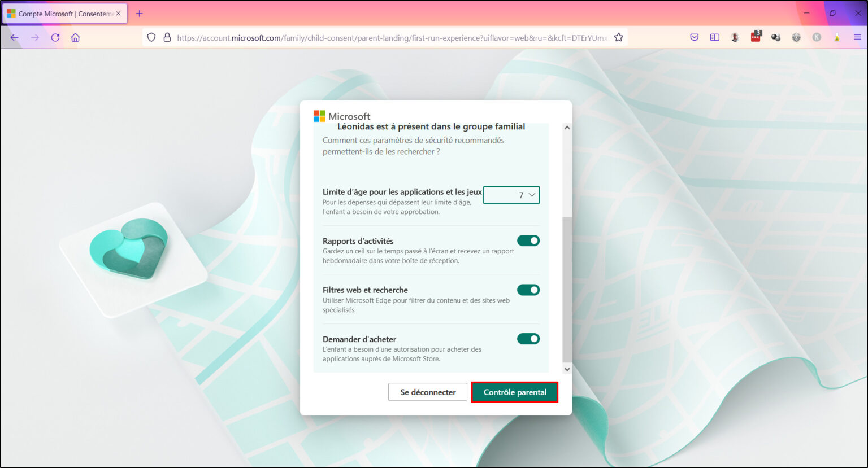This screenshot has height=468, width=868.
Task: Open the sidebar panel icon
Action: click(x=715, y=37)
